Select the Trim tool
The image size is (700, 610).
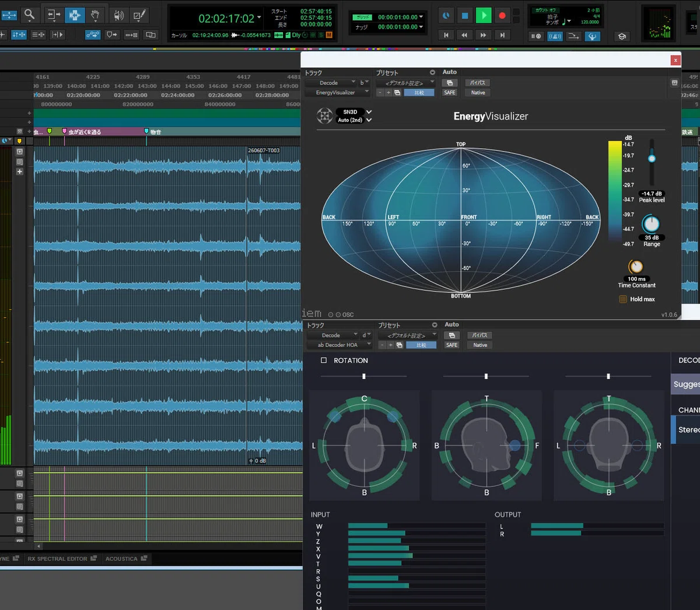(53, 15)
